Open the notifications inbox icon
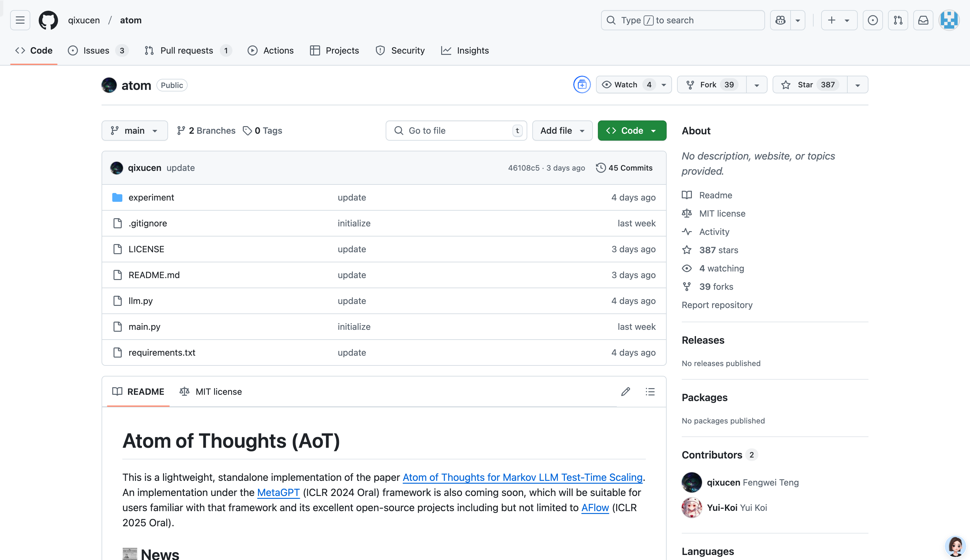 [x=923, y=20]
